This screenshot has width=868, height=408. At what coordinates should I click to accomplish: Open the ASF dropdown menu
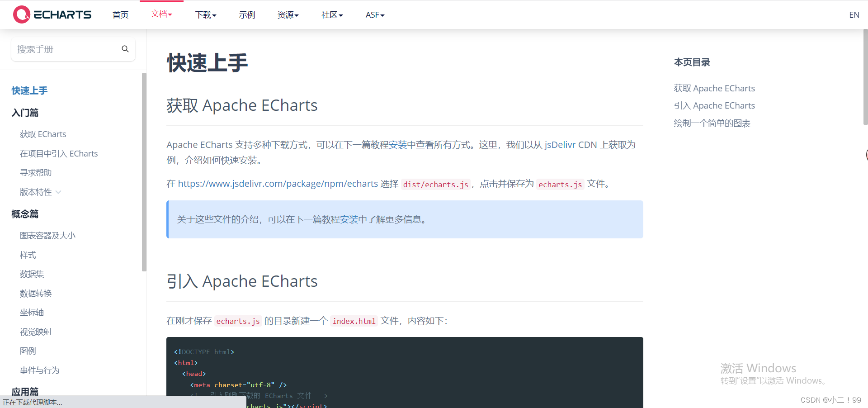coord(375,15)
